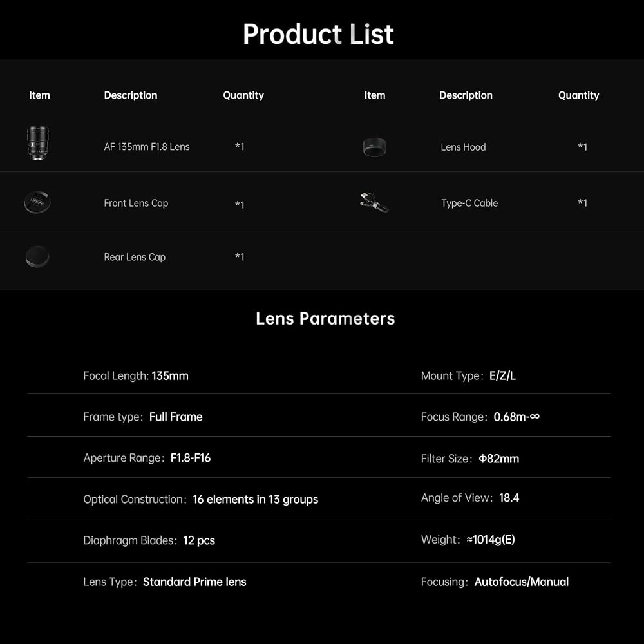The image size is (644, 644).
Task: Click the Filter Size Φ82mm specification
Action: [x=470, y=459]
